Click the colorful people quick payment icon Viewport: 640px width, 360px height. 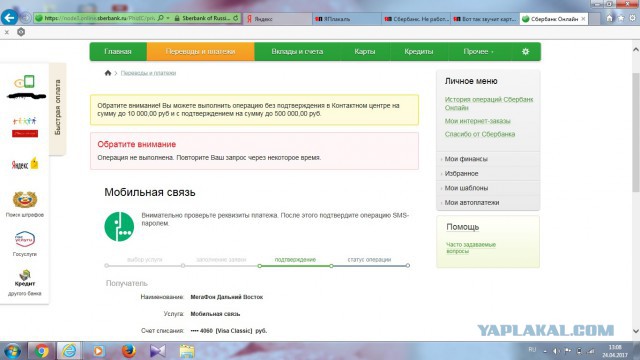pos(24,121)
